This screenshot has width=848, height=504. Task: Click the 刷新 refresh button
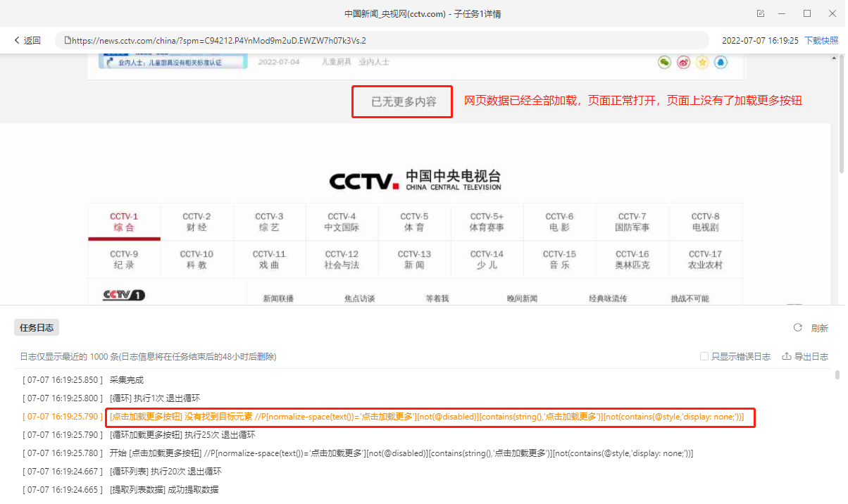click(819, 328)
